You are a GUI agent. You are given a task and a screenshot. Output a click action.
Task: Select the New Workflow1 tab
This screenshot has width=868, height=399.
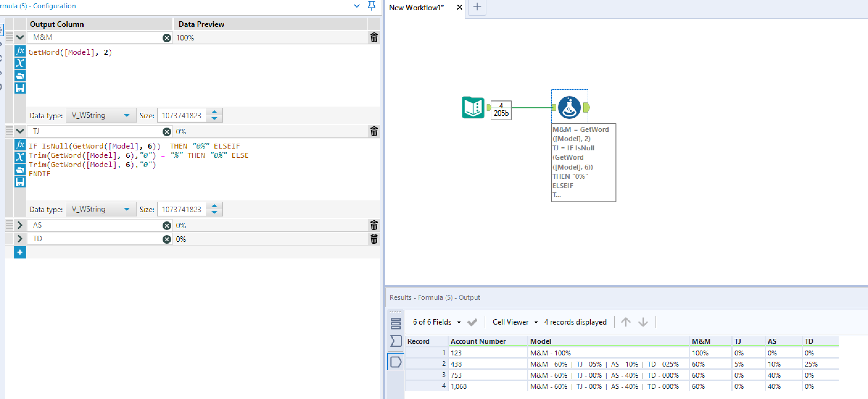(416, 7)
